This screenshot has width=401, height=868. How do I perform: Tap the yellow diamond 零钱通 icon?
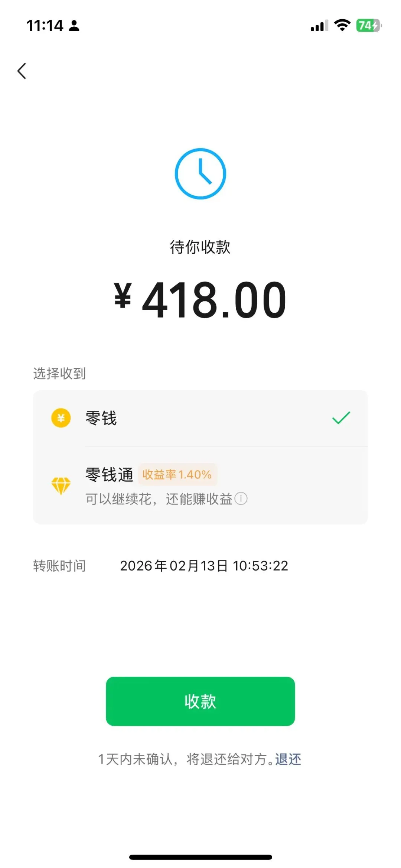click(61, 485)
